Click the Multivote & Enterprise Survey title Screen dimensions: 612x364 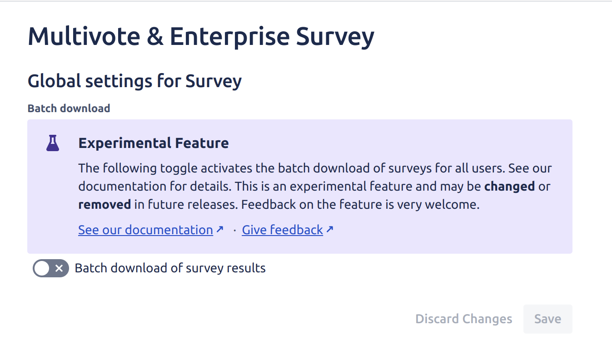pos(201,36)
